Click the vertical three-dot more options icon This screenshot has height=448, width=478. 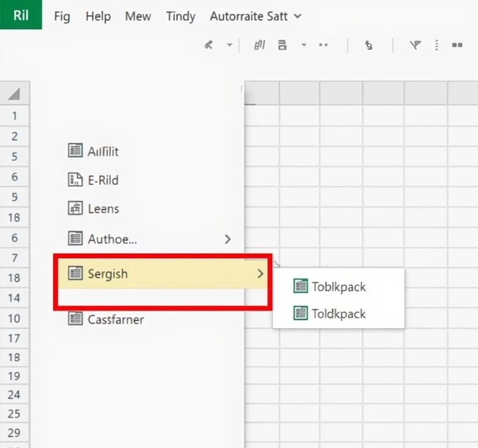click(x=436, y=45)
